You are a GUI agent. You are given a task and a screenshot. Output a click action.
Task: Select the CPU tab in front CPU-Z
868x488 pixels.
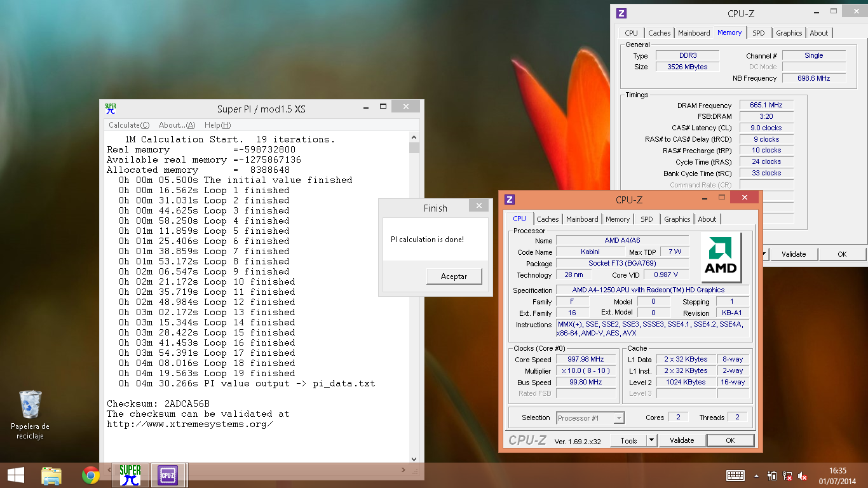[x=519, y=219]
